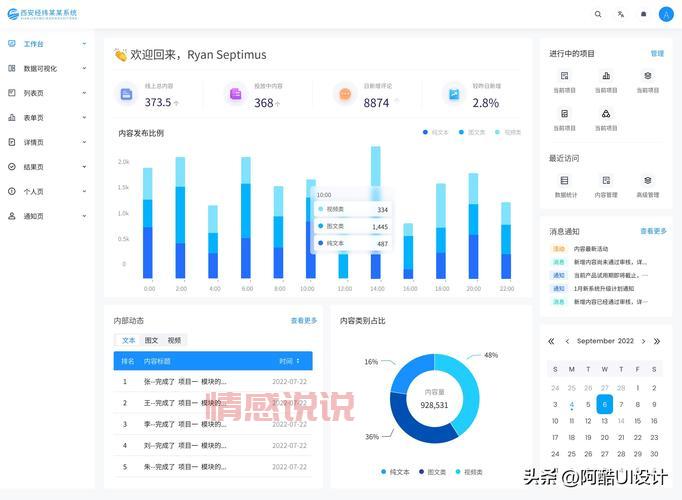Toggle 图文类 series in bar chart legend
The image size is (682, 500).
point(472,132)
